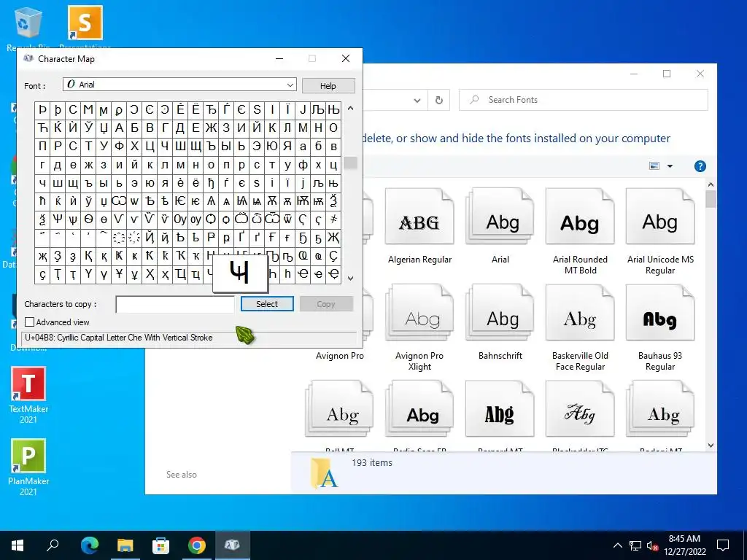Click the muted volume tray icon
Viewport: 747px width, 560px height.
[x=653, y=545]
